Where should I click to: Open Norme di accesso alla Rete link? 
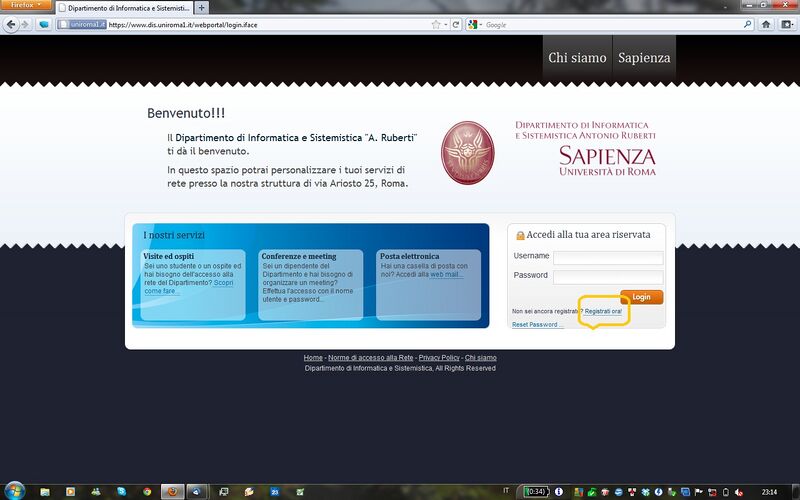click(370, 358)
